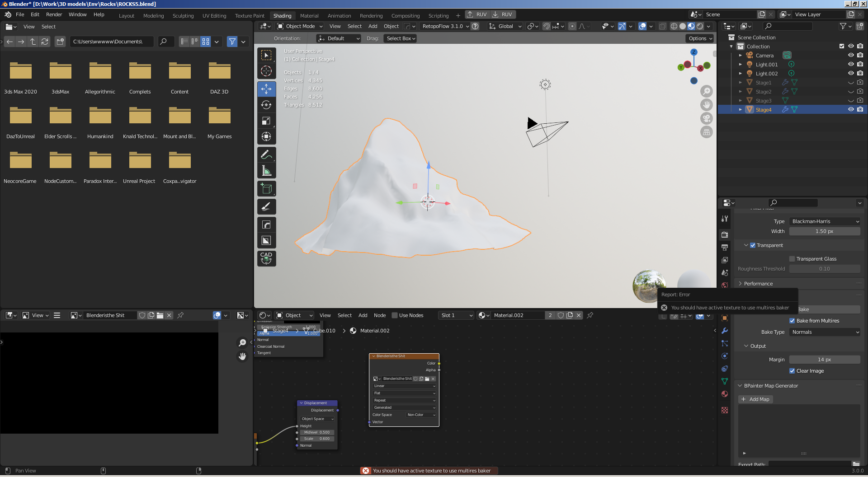Image resolution: width=868 pixels, height=477 pixels.
Task: Select the Scale tool
Action: (x=266, y=121)
